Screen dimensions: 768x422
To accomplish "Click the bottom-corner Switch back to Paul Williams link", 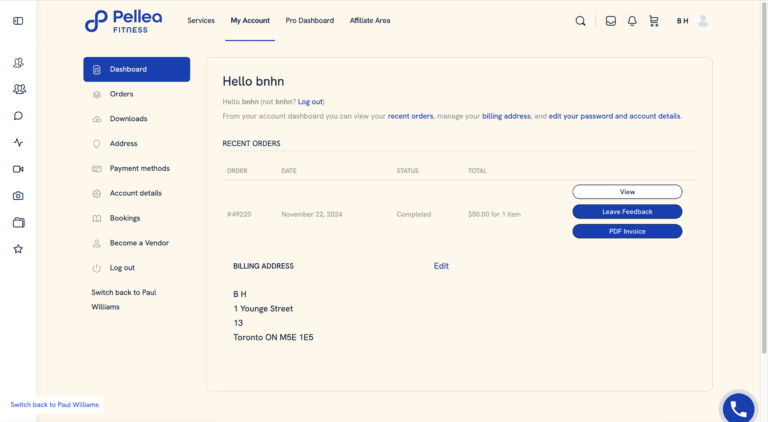I will (54, 405).
